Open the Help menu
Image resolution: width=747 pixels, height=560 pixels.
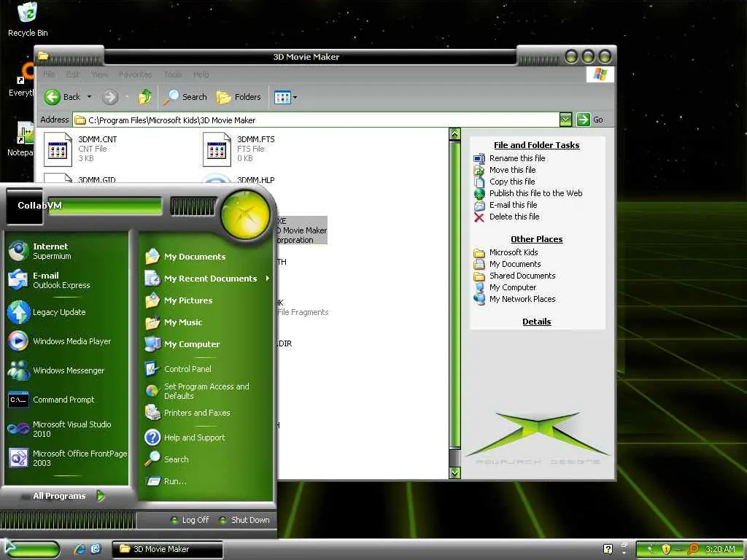coord(201,74)
